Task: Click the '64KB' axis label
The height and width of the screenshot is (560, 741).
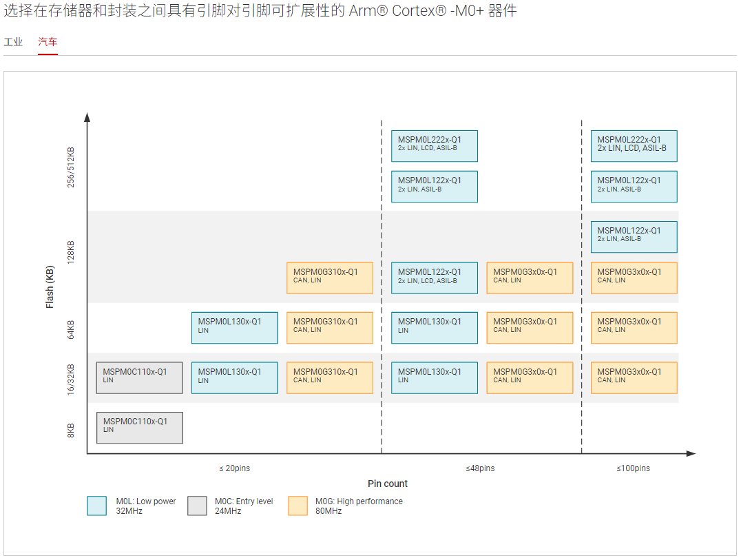Action: pyautogui.click(x=70, y=329)
